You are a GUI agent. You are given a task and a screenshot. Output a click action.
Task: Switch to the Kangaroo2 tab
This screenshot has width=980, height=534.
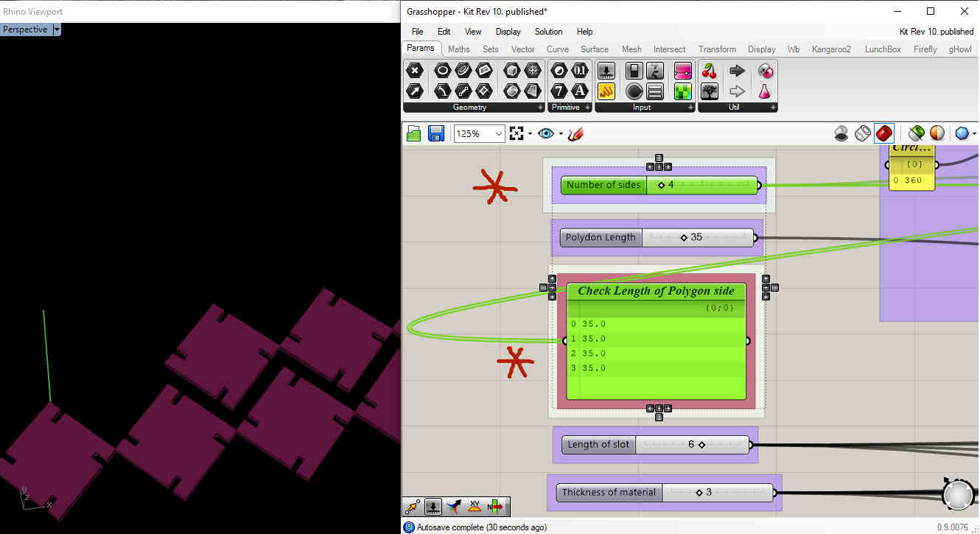pos(831,49)
